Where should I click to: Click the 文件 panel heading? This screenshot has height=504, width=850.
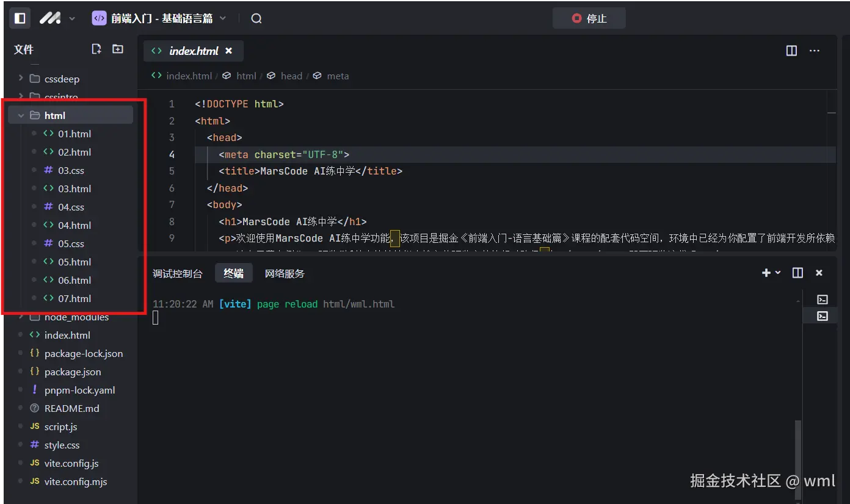tap(24, 49)
